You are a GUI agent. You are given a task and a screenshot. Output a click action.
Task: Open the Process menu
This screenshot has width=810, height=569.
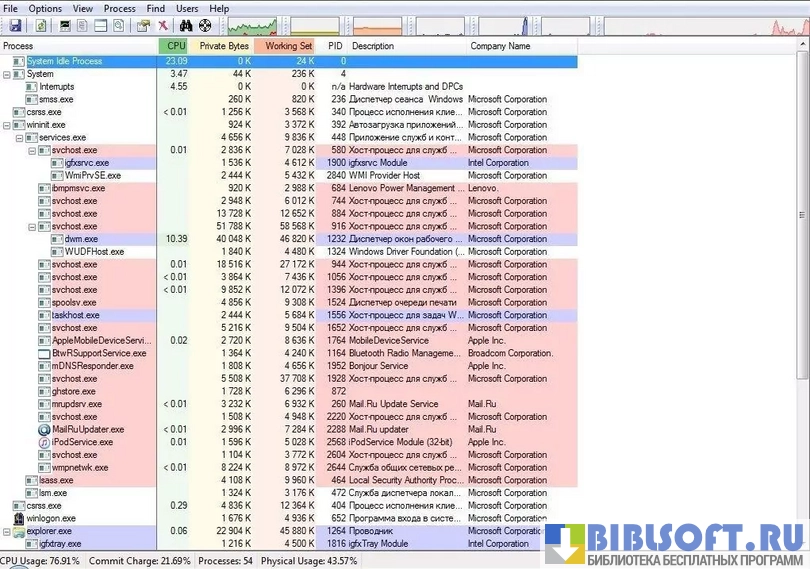coord(120,8)
